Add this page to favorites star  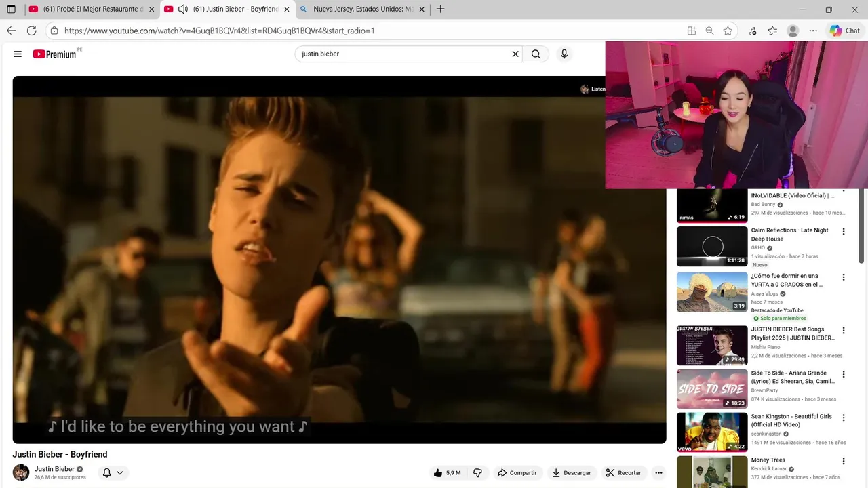(728, 30)
